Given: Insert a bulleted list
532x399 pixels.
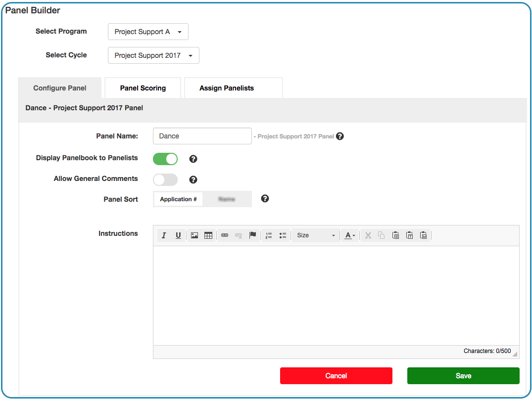Looking at the screenshot, I should pos(283,236).
